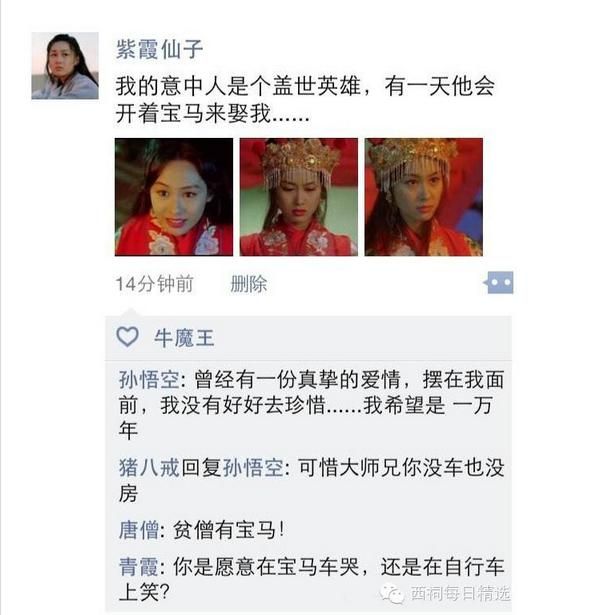
Task: Select 孙悟空 in 猪八戒's reply
Action: 253,468
